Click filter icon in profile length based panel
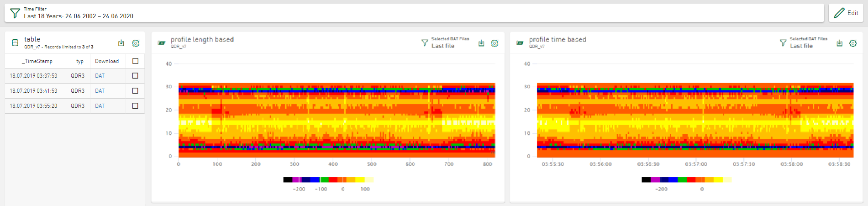The width and height of the screenshot is (868, 206). [x=425, y=43]
